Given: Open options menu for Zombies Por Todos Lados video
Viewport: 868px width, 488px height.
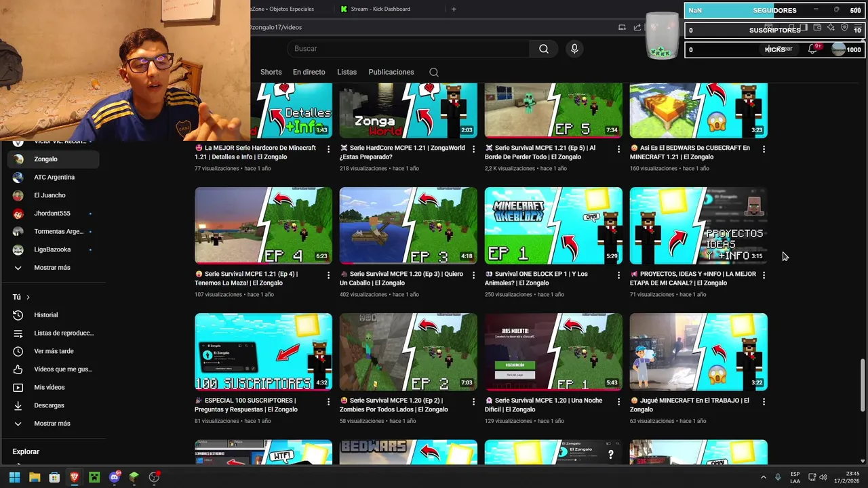Looking at the screenshot, I should [473, 401].
